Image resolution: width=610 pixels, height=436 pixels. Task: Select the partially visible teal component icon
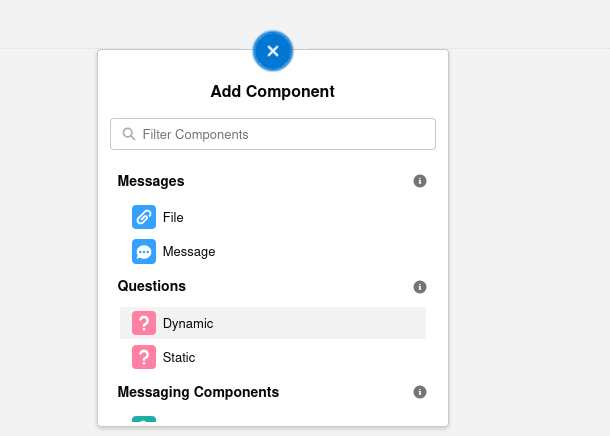[144, 419]
